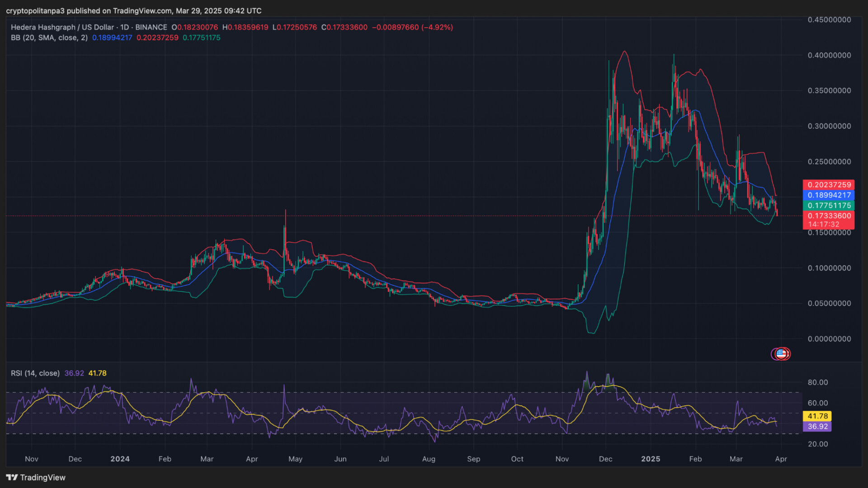Click the BB lower value 0.17751175 in legend

coord(202,38)
